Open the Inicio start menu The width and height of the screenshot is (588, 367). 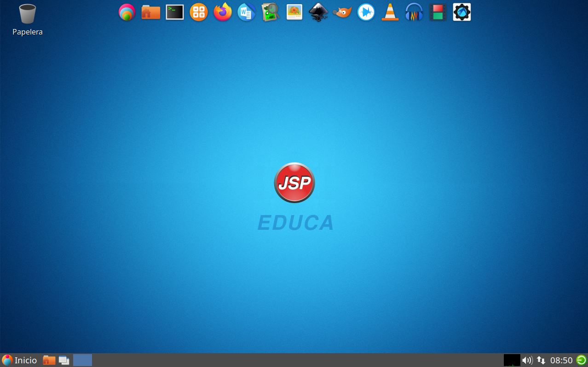(19, 360)
